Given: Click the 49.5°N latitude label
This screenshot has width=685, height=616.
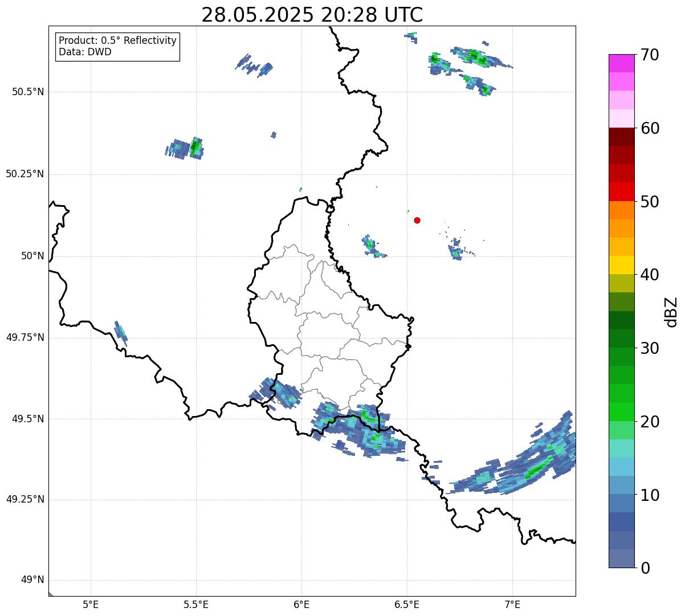Looking at the screenshot, I should [x=28, y=419].
